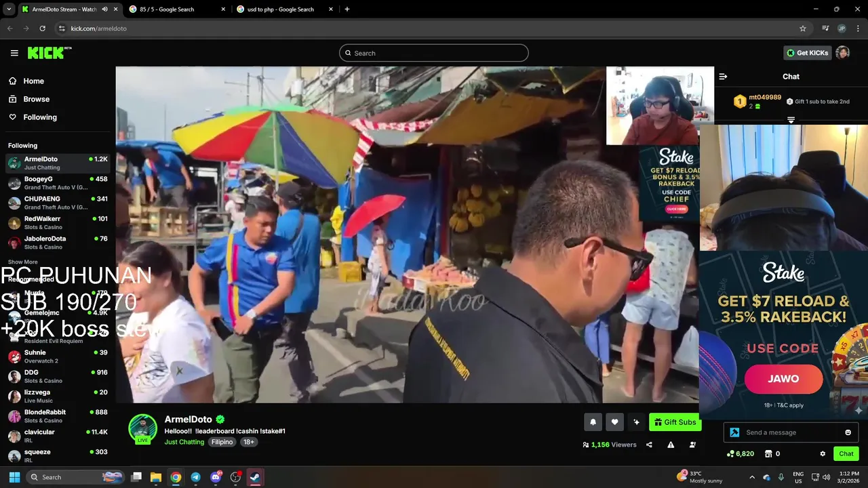This screenshot has height=488, width=868.
Task: Open RedWalkerr channel in sidebar
Action: coord(58,222)
